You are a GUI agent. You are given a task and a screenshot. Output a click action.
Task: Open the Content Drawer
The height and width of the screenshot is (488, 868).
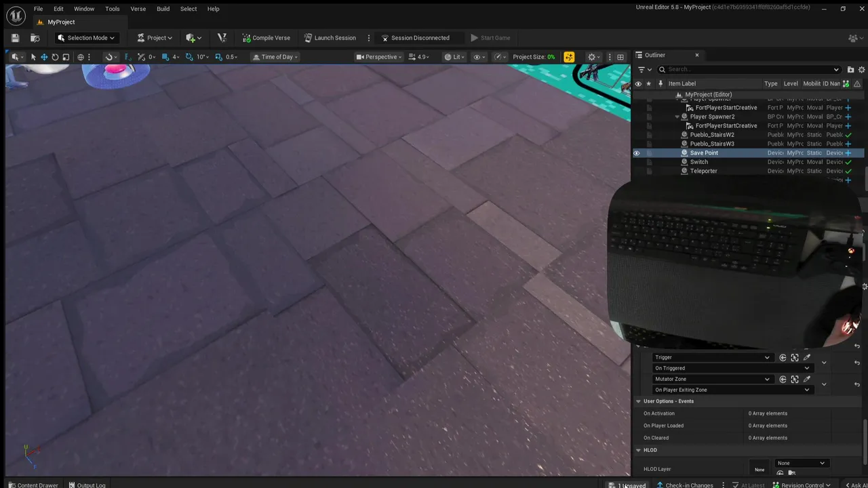33,485
